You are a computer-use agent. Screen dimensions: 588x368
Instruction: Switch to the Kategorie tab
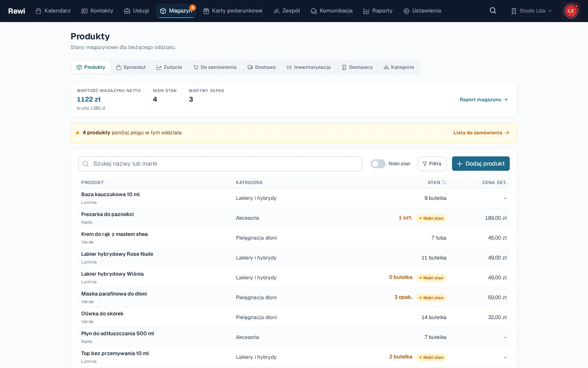399,67
